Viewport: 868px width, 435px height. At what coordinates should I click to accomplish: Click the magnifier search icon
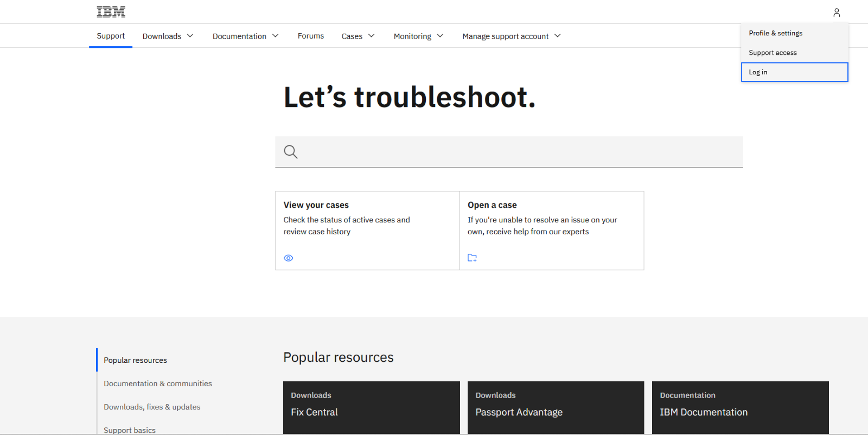pos(291,152)
